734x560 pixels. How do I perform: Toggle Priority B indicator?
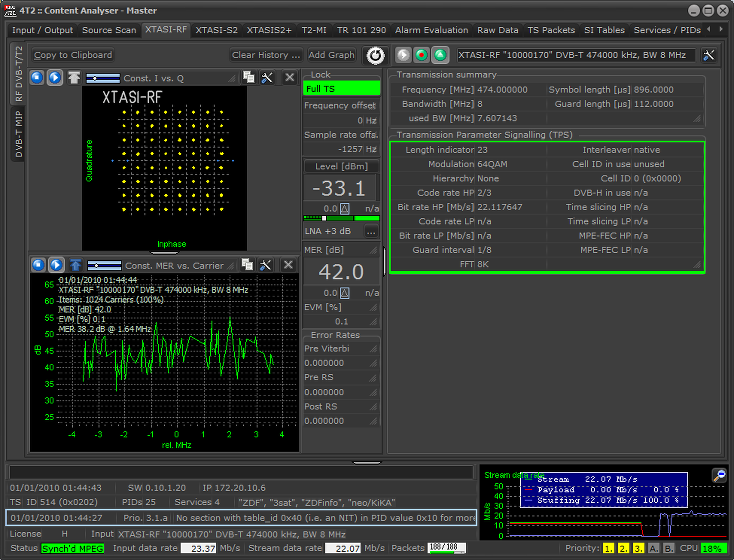coord(669,548)
